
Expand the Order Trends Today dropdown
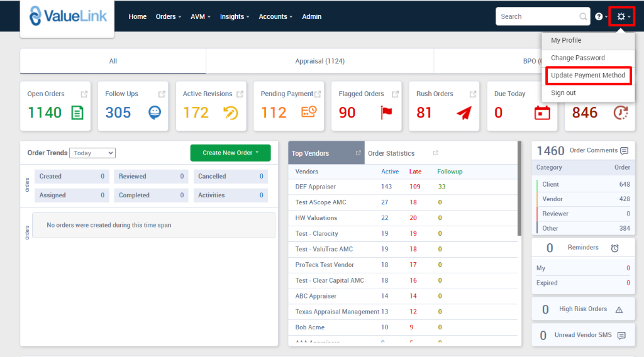(x=92, y=153)
